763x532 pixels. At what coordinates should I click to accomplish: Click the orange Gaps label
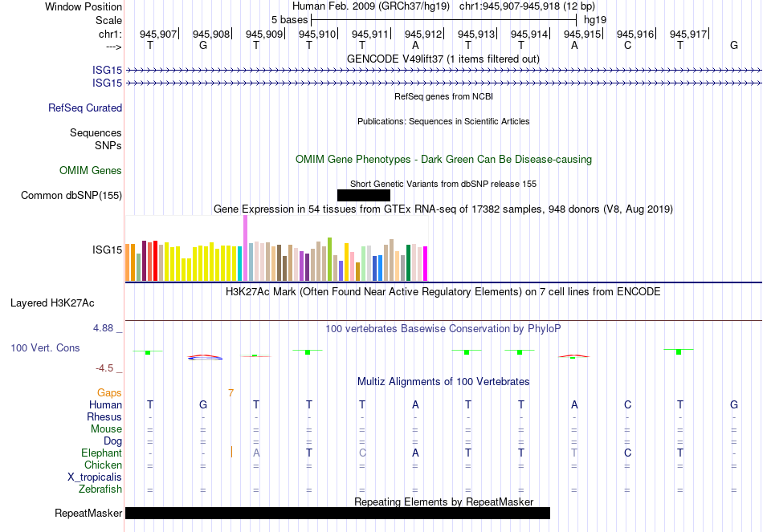[x=109, y=392]
